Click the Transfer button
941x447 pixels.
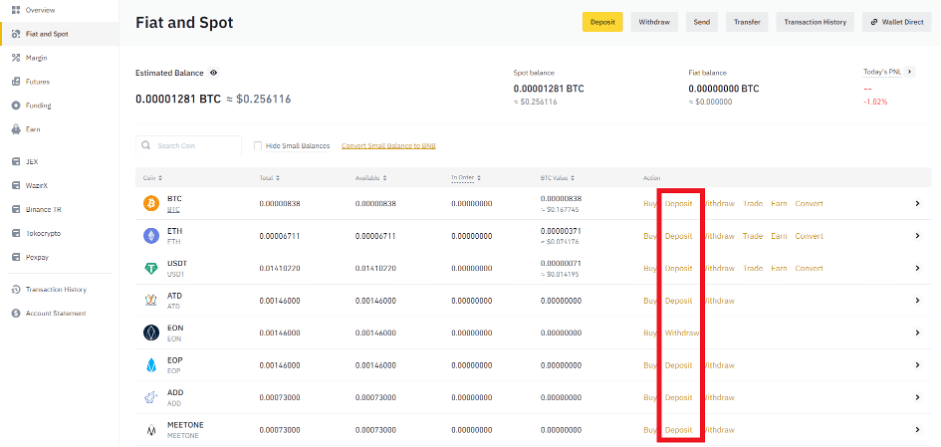click(x=747, y=22)
